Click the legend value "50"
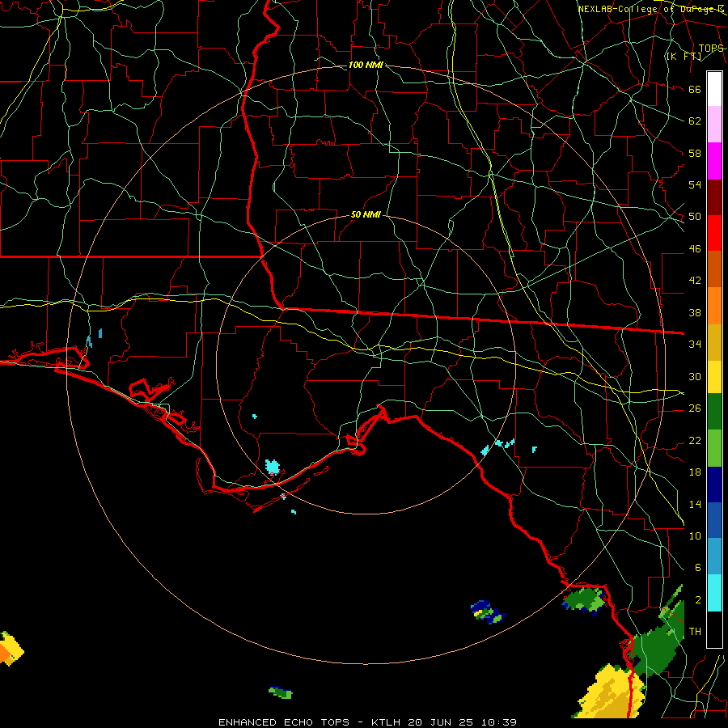This screenshot has width=728, height=728. point(695,216)
